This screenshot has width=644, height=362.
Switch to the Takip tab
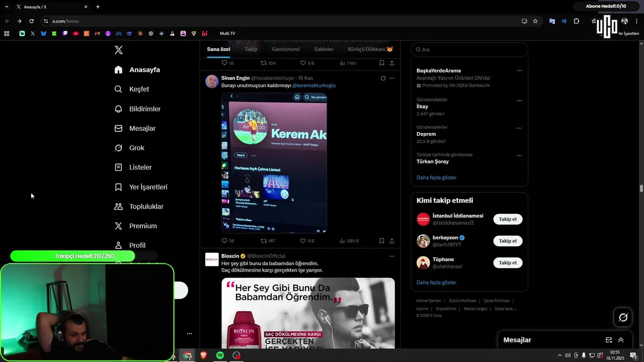point(251,49)
